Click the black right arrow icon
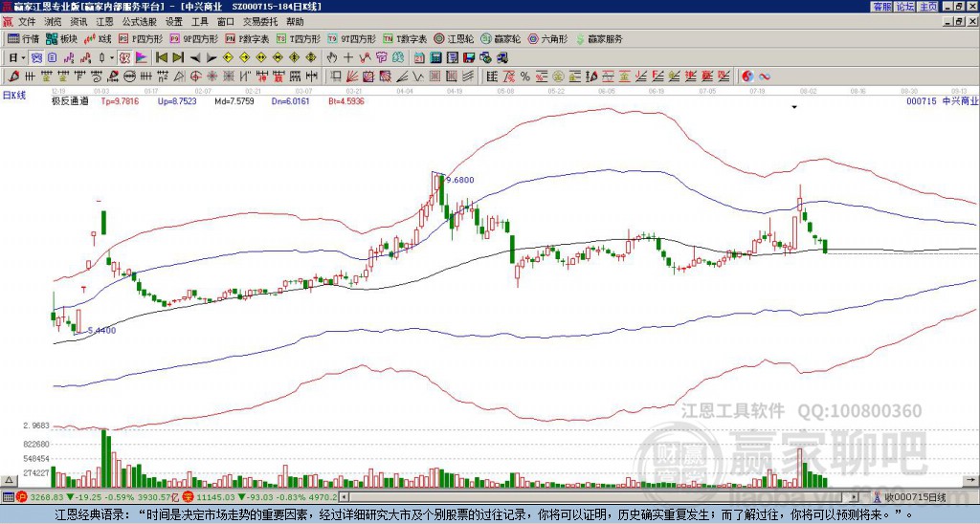This screenshot has height=524, width=980. tap(212, 58)
